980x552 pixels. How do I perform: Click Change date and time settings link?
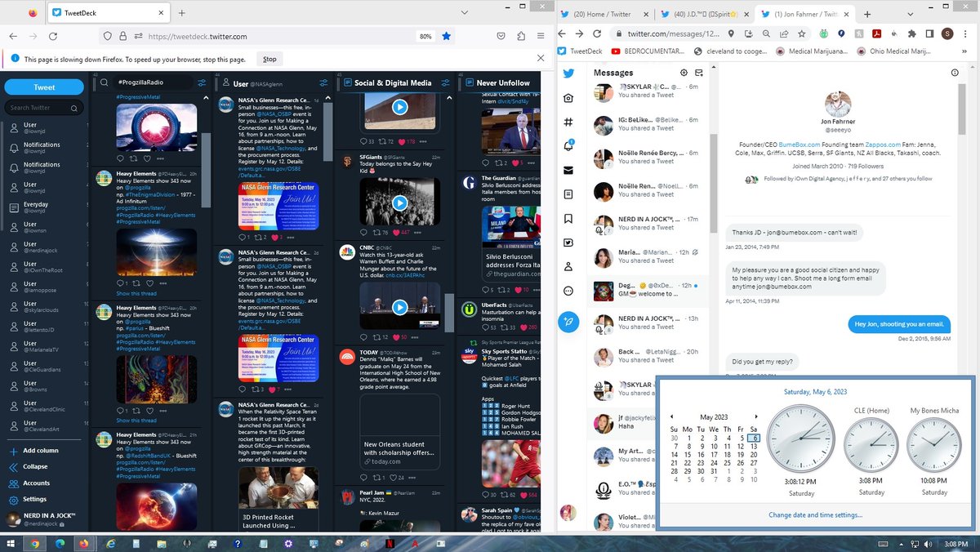(x=815, y=515)
